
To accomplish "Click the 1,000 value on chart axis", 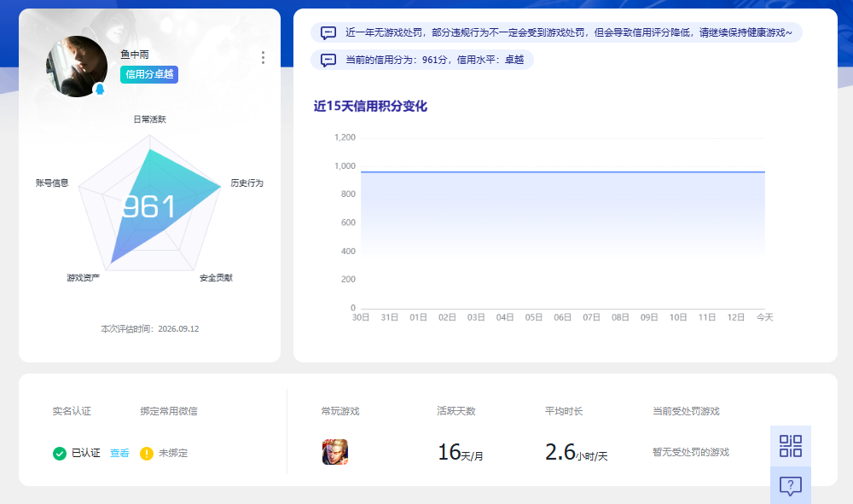I will pyautogui.click(x=345, y=165).
